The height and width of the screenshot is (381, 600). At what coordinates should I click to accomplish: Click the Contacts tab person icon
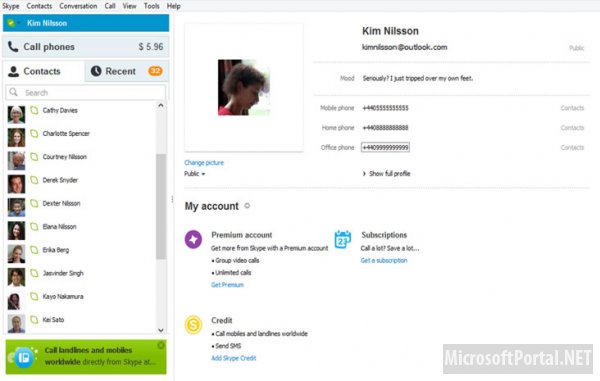click(13, 71)
